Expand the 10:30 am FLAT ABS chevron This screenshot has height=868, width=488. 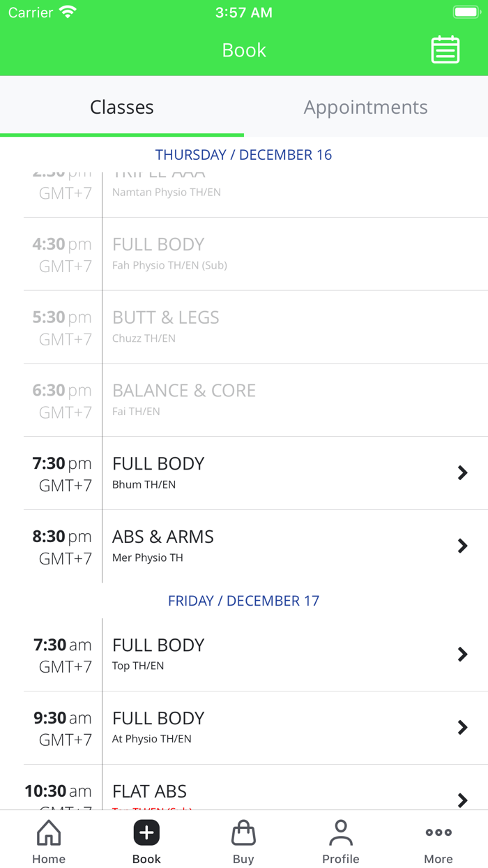(462, 800)
